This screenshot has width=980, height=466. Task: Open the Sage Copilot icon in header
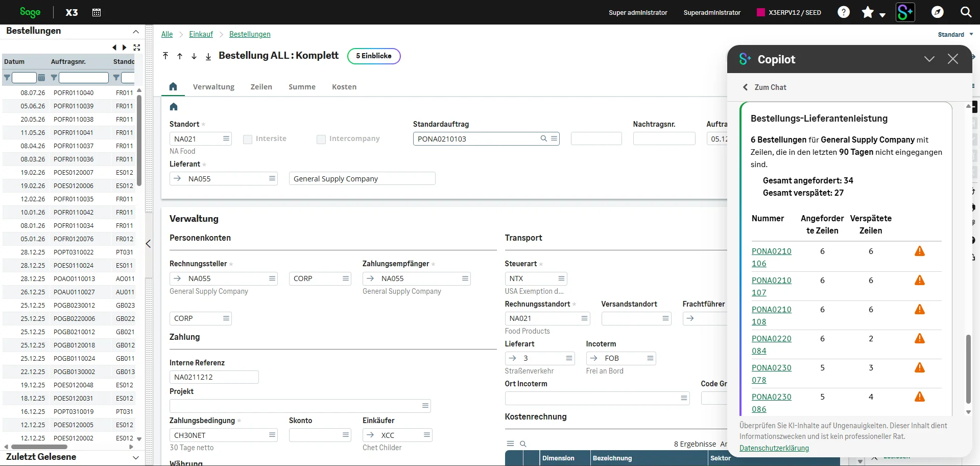905,12
